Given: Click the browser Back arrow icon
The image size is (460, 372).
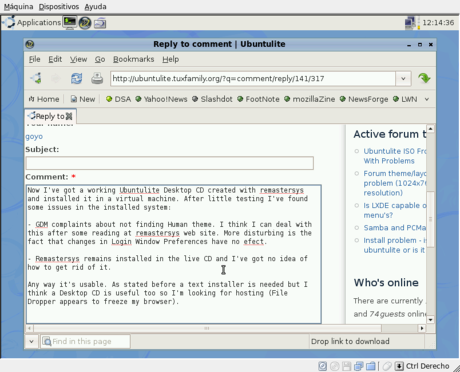Looking at the screenshot, I should [36, 78].
